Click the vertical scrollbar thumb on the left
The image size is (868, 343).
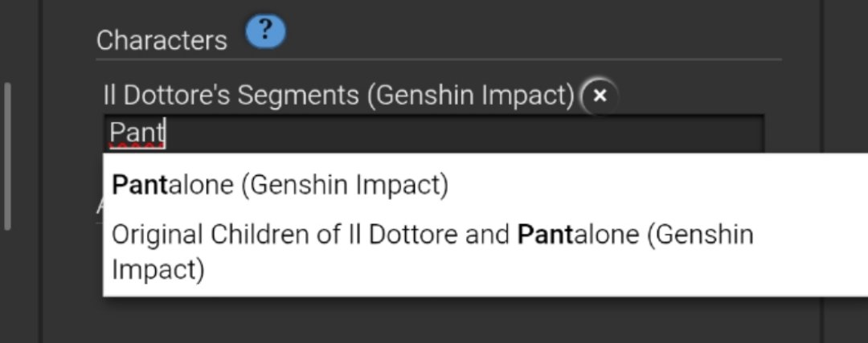[7, 156]
